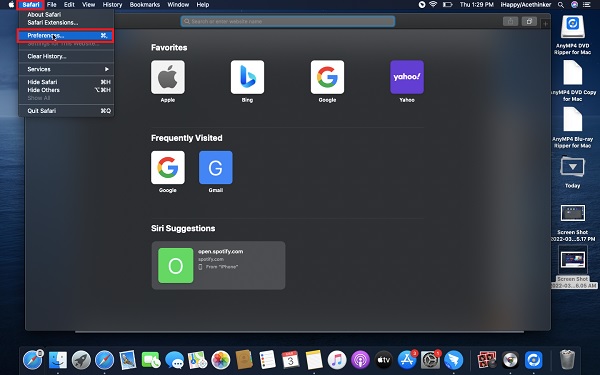The image size is (600, 375).
Task: Open the blue AnyMP4 app in dock
Action: (x=534, y=360)
